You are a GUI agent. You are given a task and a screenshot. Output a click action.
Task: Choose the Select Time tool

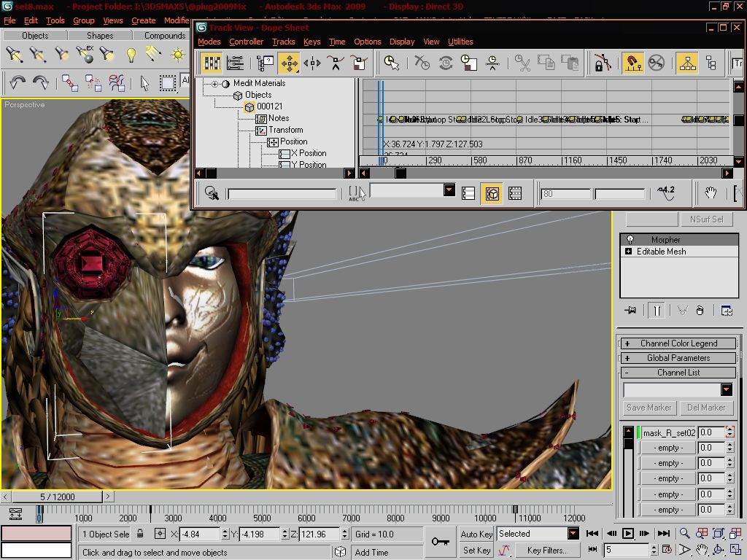(391, 63)
